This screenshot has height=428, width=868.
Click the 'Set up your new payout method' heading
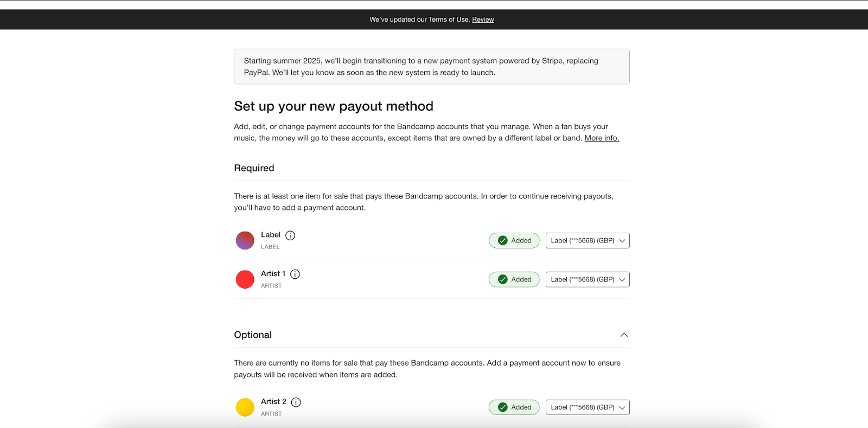click(334, 106)
